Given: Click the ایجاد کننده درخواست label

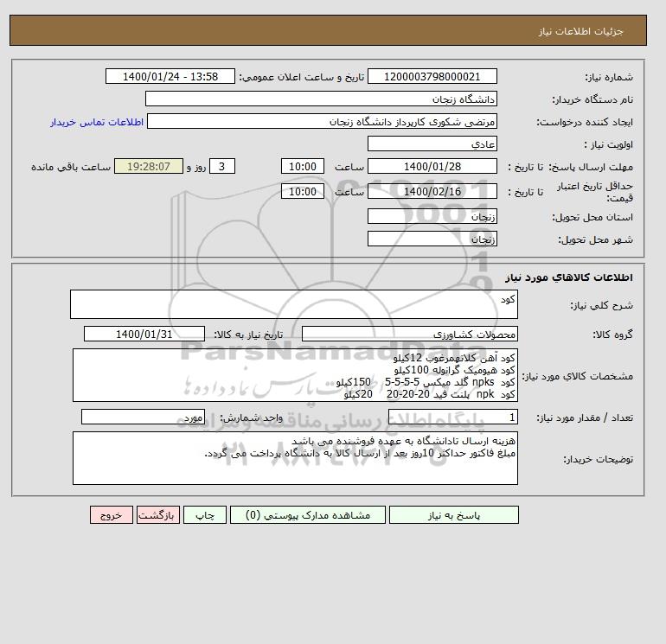Looking at the screenshot, I should (x=585, y=123).
